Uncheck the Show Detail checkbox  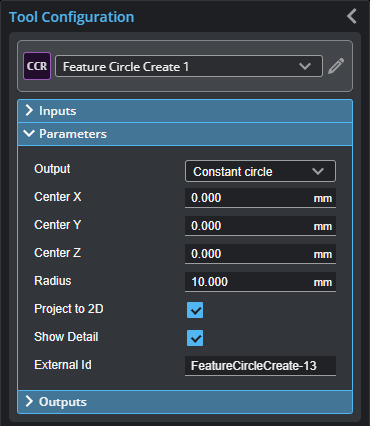(195, 338)
